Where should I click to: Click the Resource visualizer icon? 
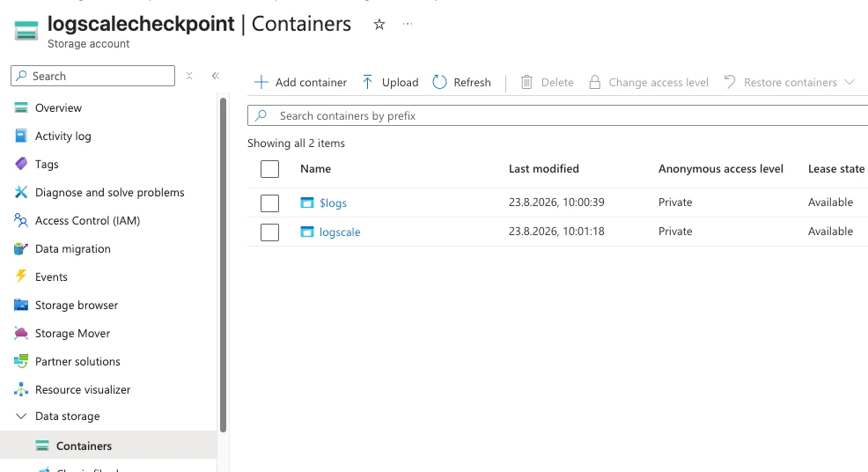tap(21, 389)
